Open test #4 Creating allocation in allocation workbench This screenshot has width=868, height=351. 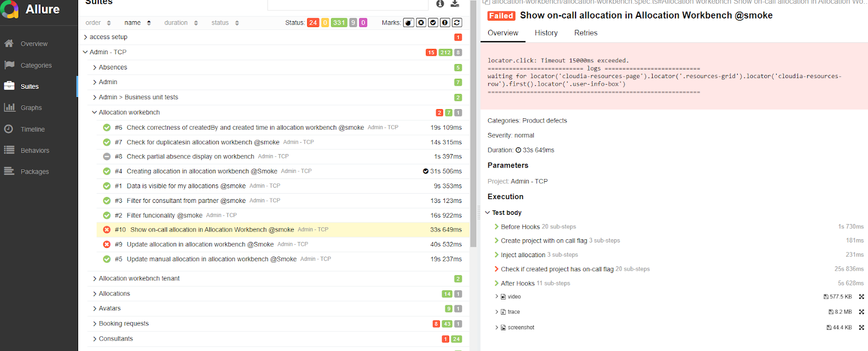click(x=202, y=171)
